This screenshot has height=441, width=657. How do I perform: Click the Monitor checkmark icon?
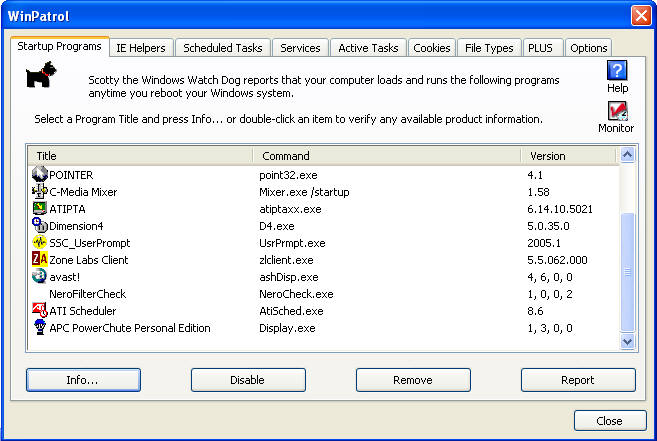coord(617,111)
